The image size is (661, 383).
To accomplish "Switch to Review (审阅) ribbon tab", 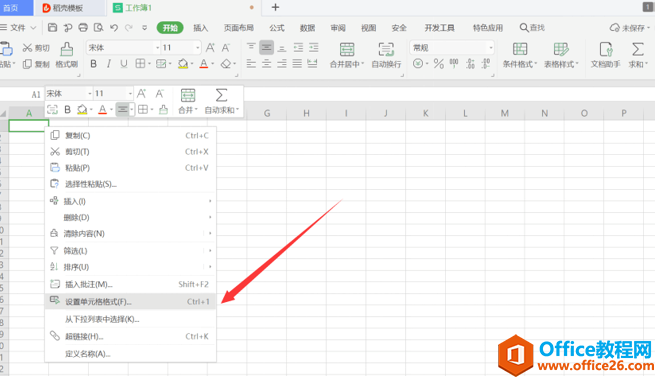I will (338, 28).
